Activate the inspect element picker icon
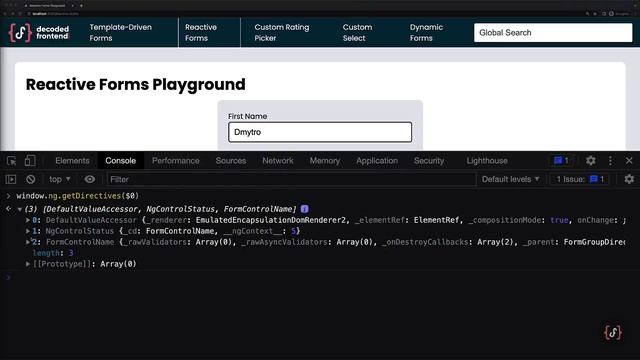 pyautogui.click(x=11, y=161)
